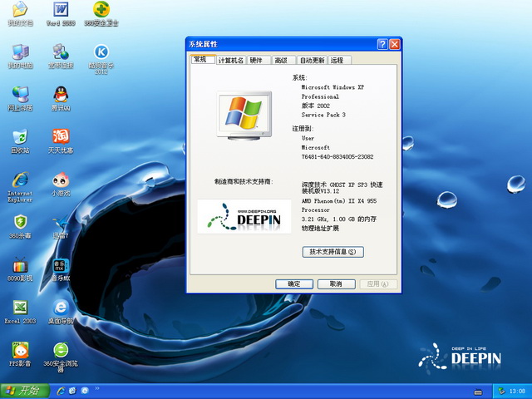Select the 回收站 recycle bin icon
This screenshot has height=399, width=532.
click(20, 140)
